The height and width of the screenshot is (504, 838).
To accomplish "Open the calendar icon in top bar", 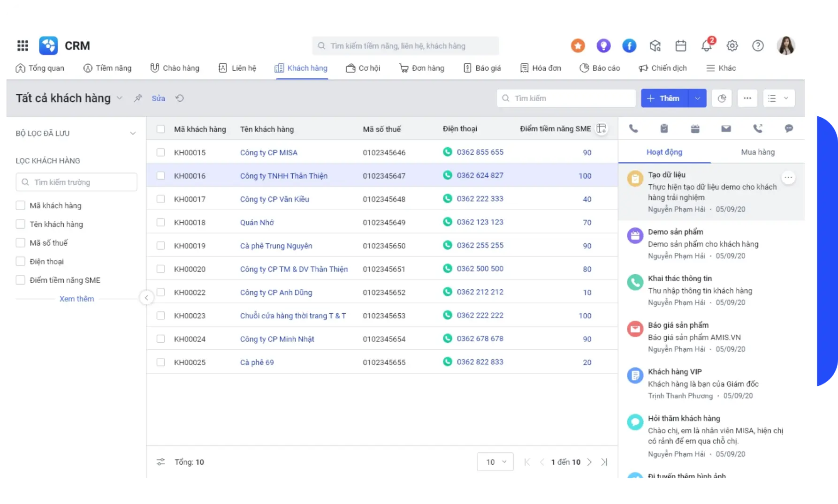I will pyautogui.click(x=681, y=45).
